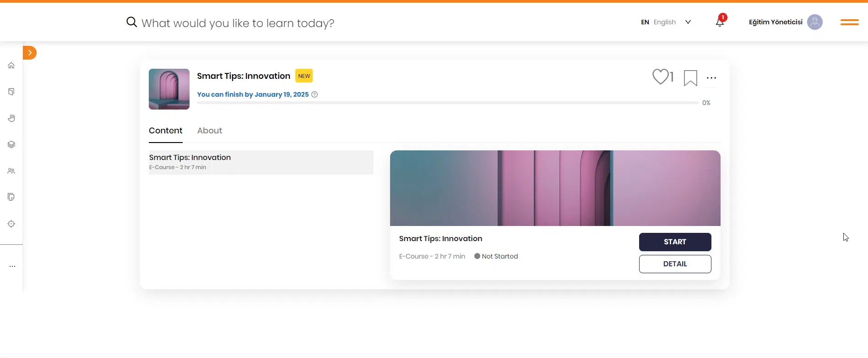
Task: Open the Home icon in the sidebar
Action: (x=11, y=66)
